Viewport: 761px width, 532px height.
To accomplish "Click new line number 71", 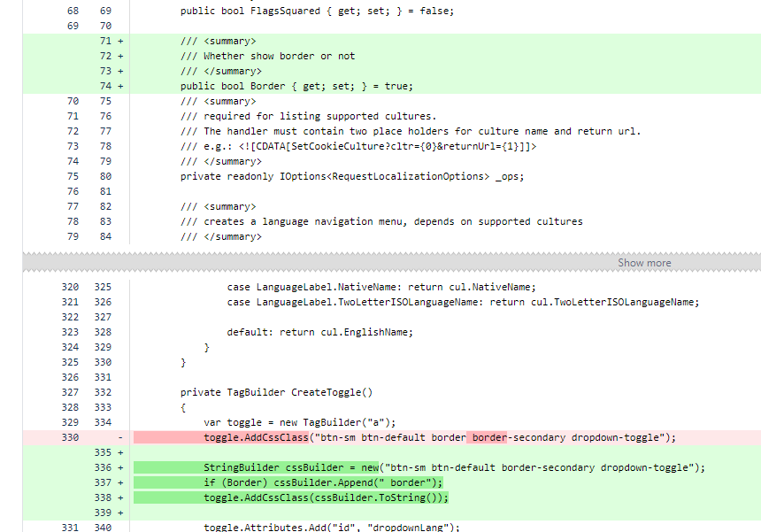I will pos(105,41).
